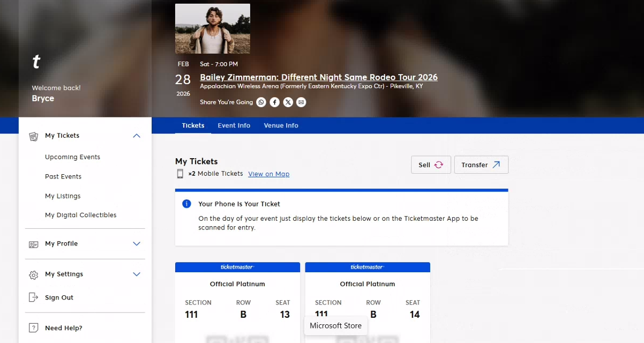Expand the My Settings section chevron

[137, 274]
